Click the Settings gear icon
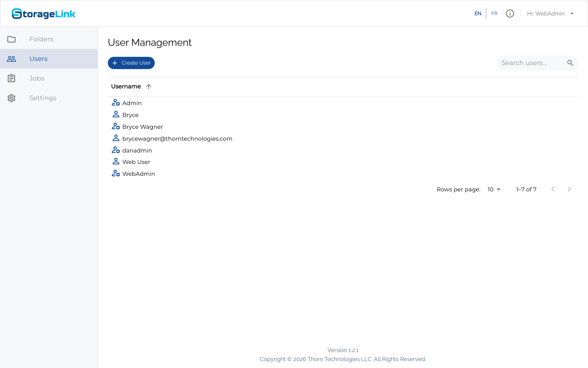This screenshot has width=588, height=368. pos(11,98)
